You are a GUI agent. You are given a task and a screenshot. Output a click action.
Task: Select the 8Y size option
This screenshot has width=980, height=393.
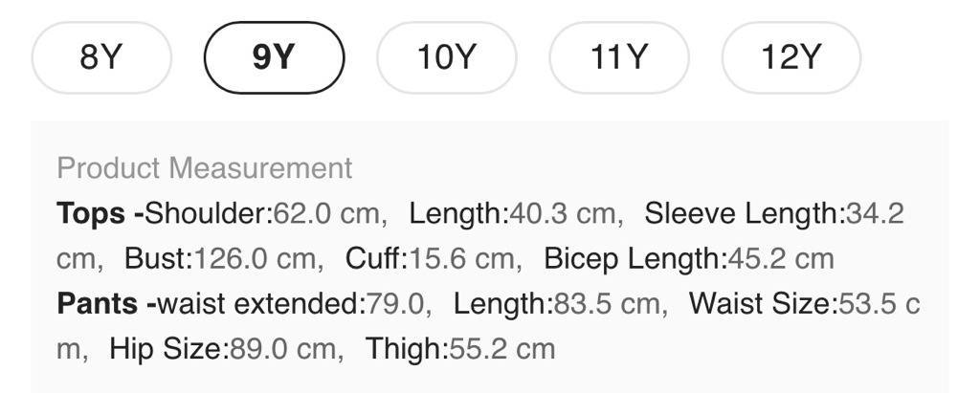(x=101, y=58)
